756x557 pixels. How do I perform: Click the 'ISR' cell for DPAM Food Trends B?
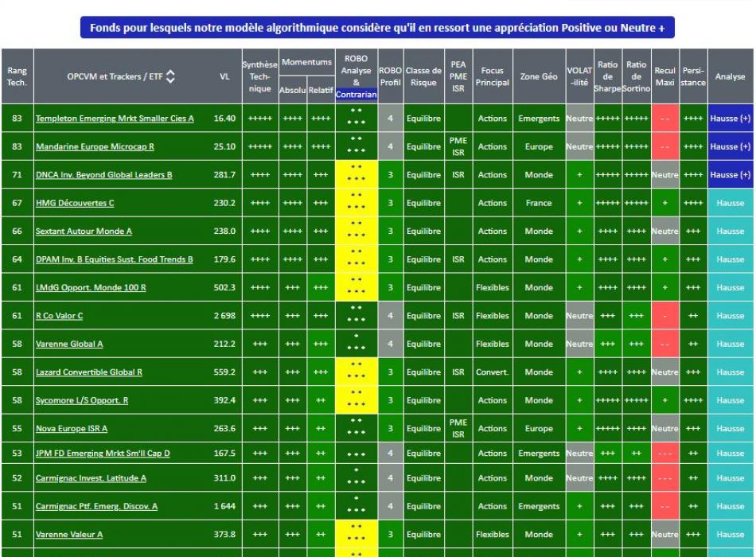click(458, 259)
